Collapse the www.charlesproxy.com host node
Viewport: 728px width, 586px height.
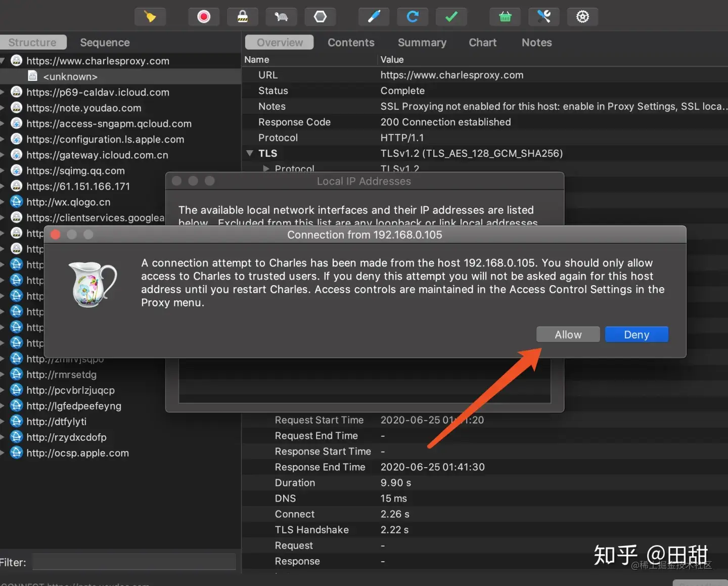(3, 61)
